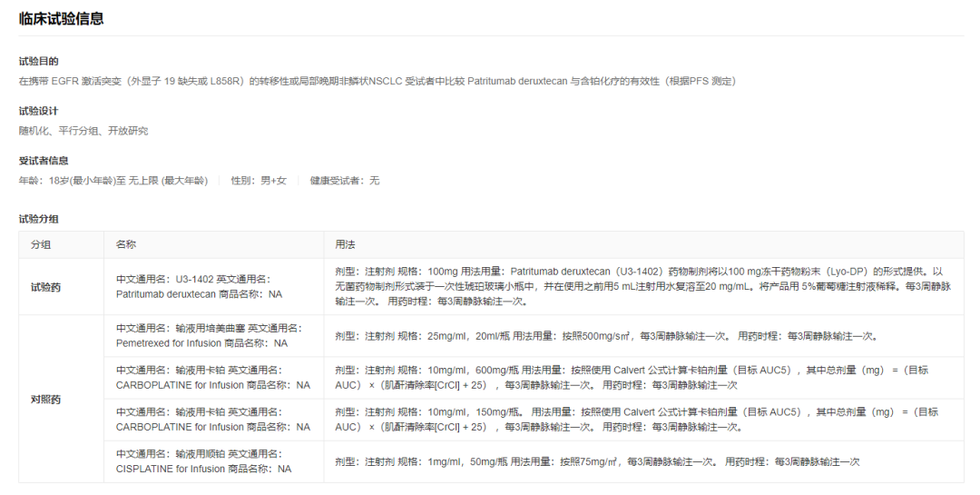Select the 受试者信息 section label

click(x=44, y=161)
